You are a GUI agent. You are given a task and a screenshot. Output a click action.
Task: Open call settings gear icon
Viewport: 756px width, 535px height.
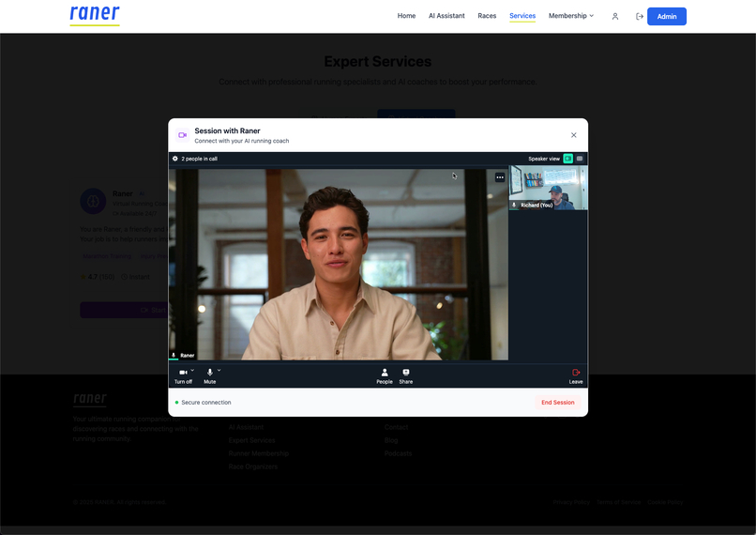pyautogui.click(x=175, y=159)
